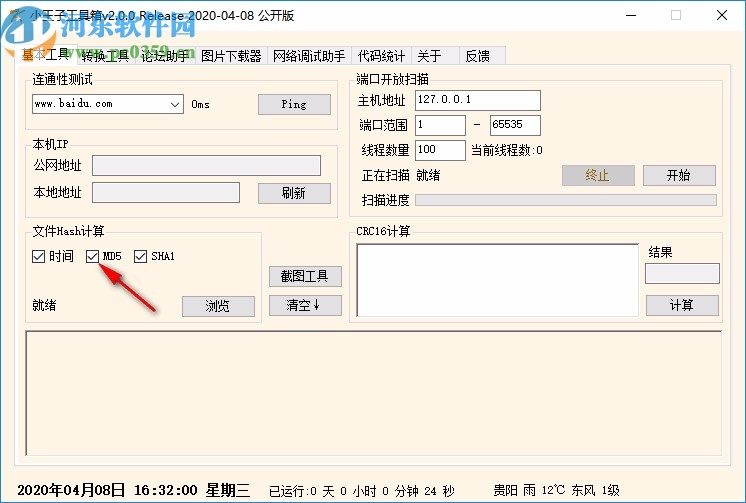Click the 扫描进度 progress bar

[x=566, y=200]
